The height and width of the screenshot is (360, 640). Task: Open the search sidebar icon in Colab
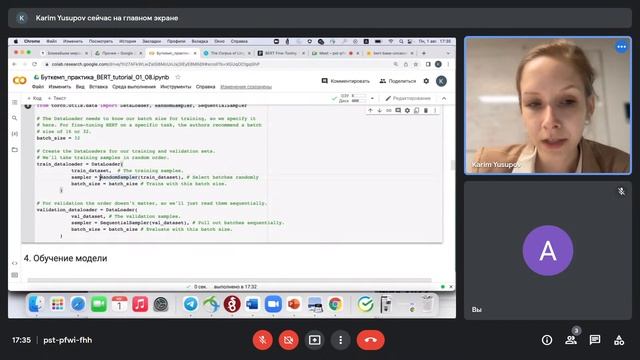tap(15, 118)
